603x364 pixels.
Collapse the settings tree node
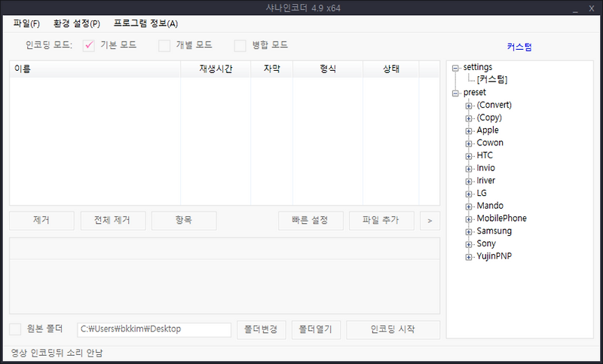tap(456, 68)
